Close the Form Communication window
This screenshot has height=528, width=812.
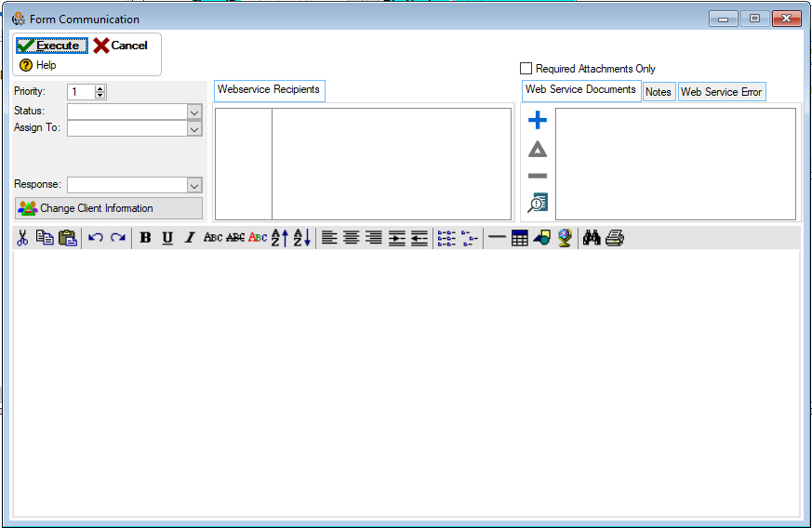pos(786,19)
